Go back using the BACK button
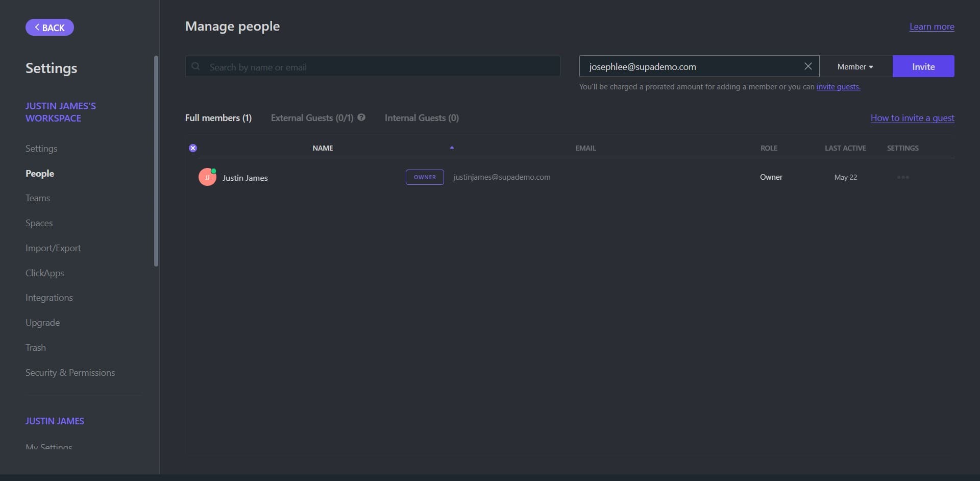 point(50,28)
